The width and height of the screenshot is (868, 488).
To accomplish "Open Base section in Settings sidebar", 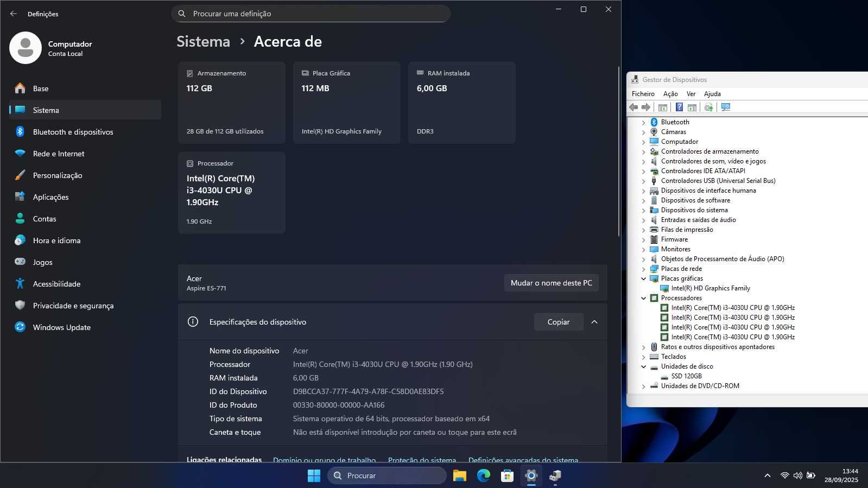I will click(85, 88).
